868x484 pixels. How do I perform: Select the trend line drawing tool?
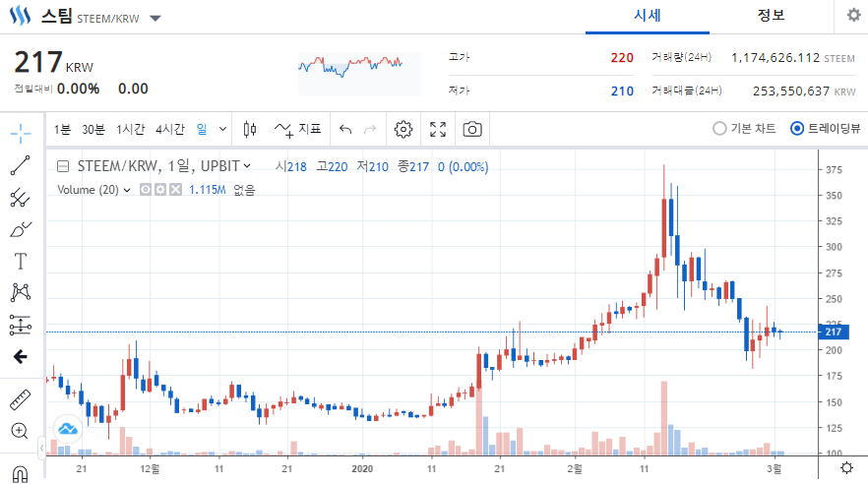(21, 165)
